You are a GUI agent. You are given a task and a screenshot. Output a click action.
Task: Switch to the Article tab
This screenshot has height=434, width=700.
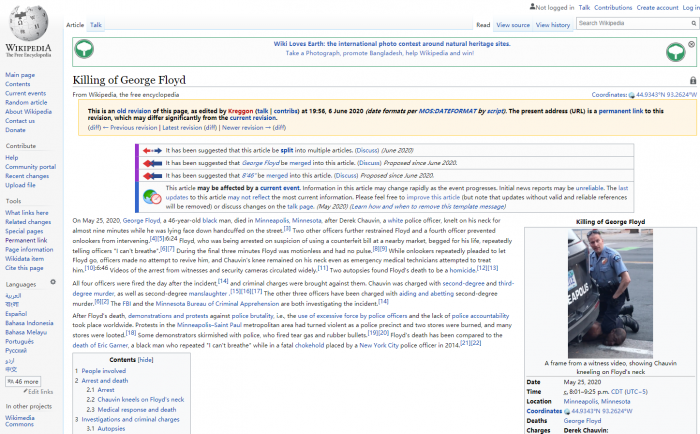[75, 25]
